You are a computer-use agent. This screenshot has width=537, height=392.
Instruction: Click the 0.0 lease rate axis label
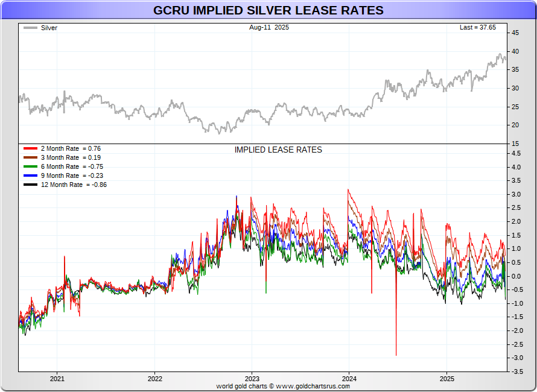click(x=516, y=276)
